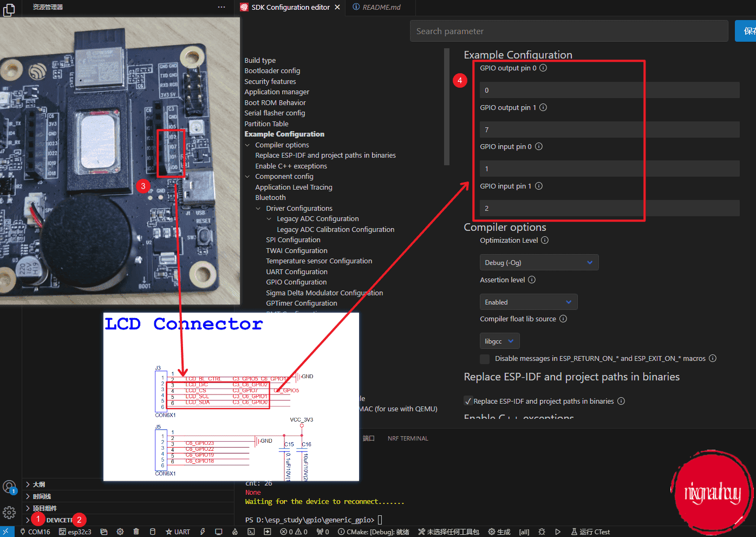This screenshot has height=537, width=756.
Task: Click the CMake debug bug icon
Action: [x=542, y=532]
